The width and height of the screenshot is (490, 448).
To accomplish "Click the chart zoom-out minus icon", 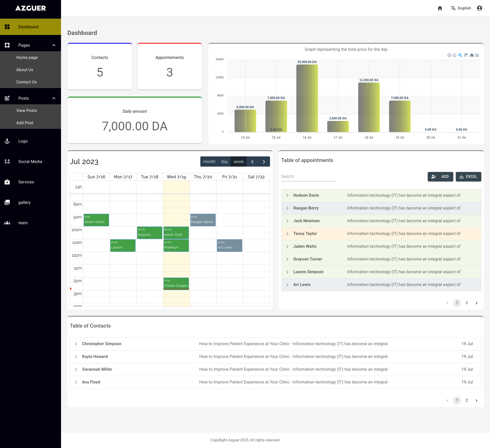I will click(x=454, y=55).
